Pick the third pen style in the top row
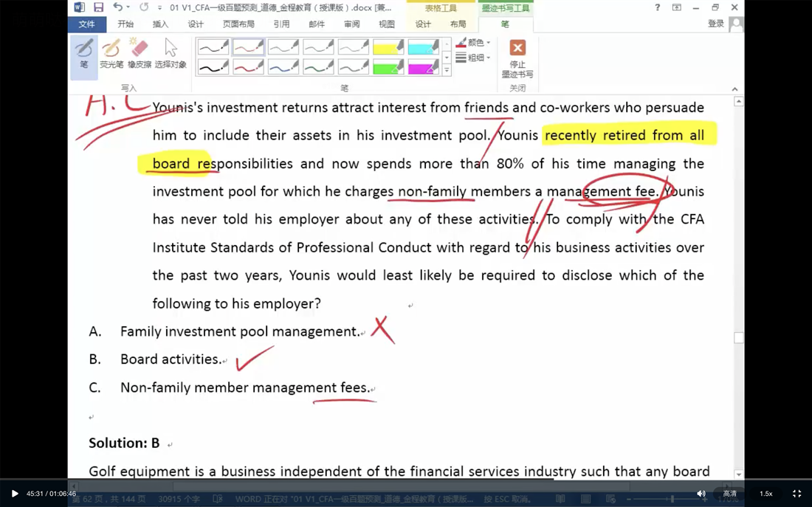 (x=283, y=47)
